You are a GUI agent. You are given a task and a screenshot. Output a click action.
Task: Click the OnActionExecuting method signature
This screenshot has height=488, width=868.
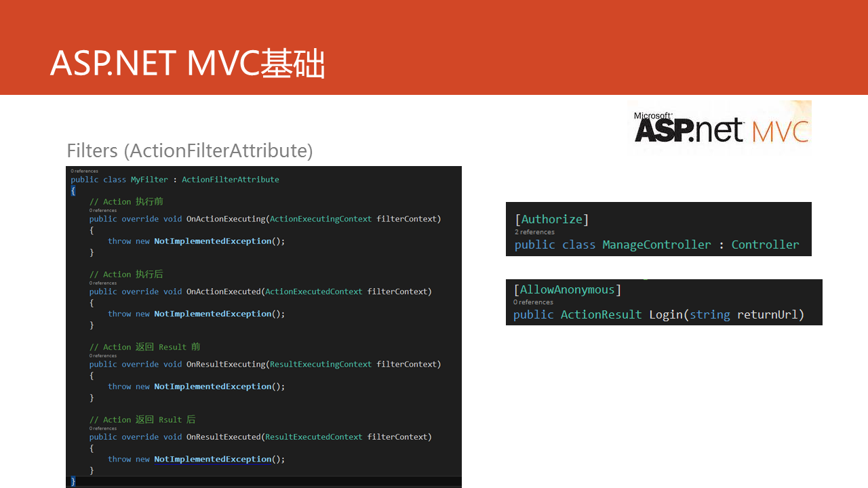265,219
